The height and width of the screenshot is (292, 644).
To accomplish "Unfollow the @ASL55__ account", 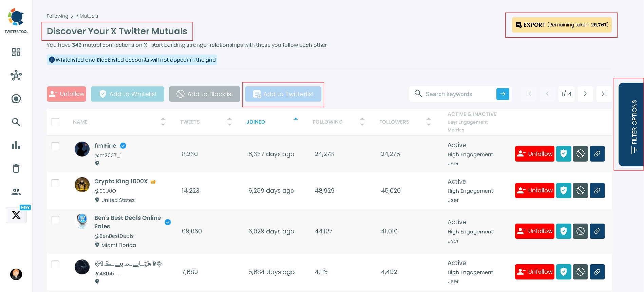I will 535,272.
